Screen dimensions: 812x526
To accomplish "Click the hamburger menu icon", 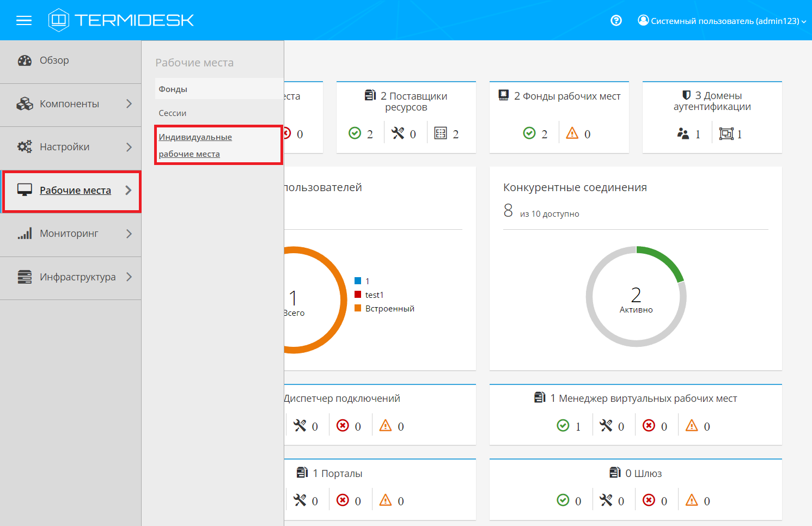I will [24, 21].
